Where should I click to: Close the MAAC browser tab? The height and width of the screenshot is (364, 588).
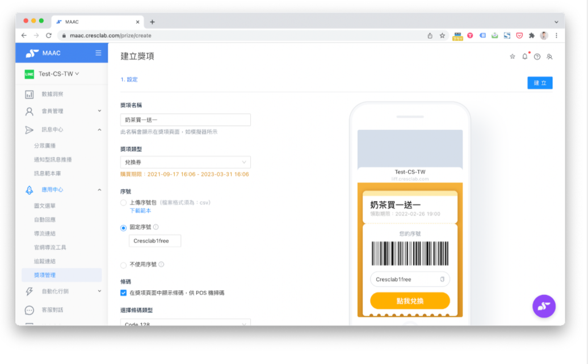click(137, 22)
